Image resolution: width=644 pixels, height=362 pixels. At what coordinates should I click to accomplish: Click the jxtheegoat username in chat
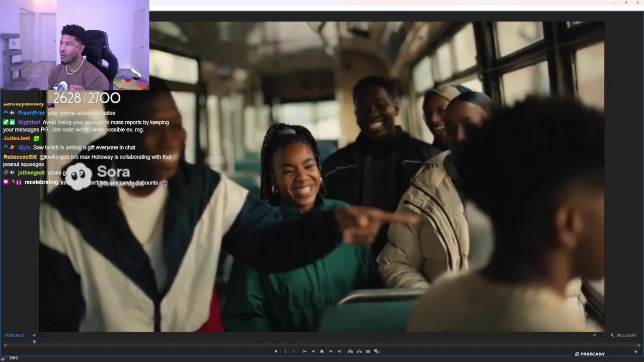click(31, 173)
